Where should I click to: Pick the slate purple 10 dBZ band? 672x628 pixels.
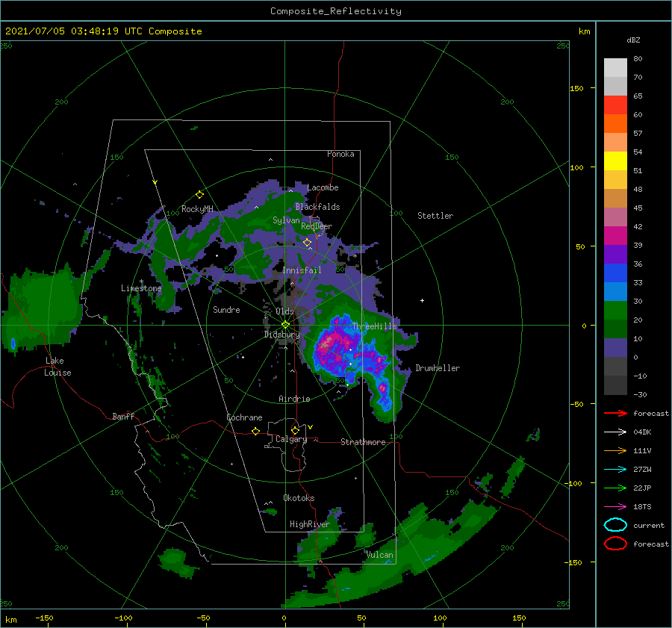coord(615,348)
